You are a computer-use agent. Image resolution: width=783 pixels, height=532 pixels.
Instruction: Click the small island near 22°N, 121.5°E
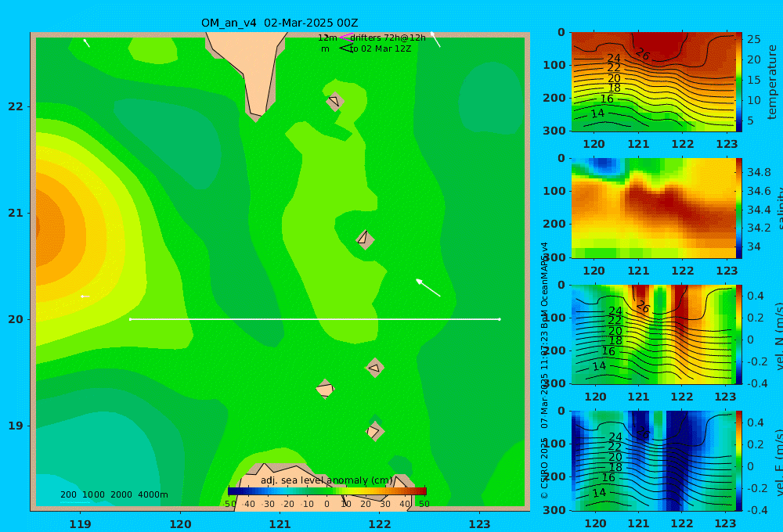click(334, 102)
